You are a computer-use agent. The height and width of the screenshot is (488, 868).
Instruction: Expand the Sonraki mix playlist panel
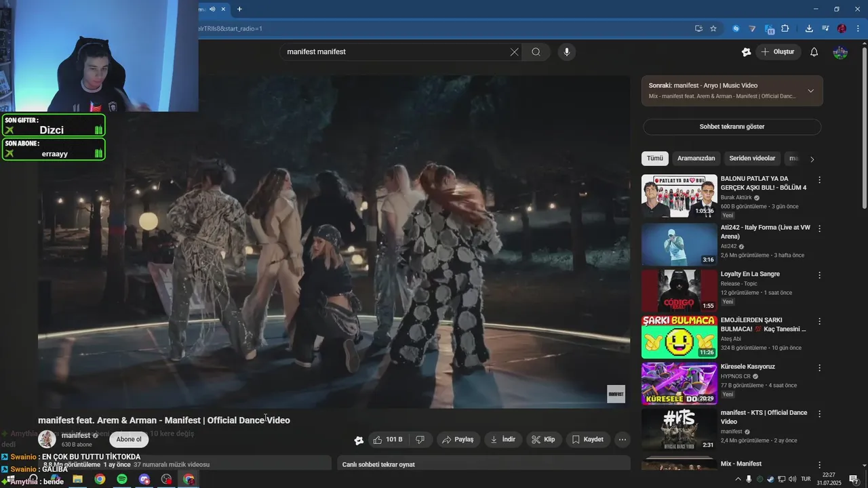(810, 91)
